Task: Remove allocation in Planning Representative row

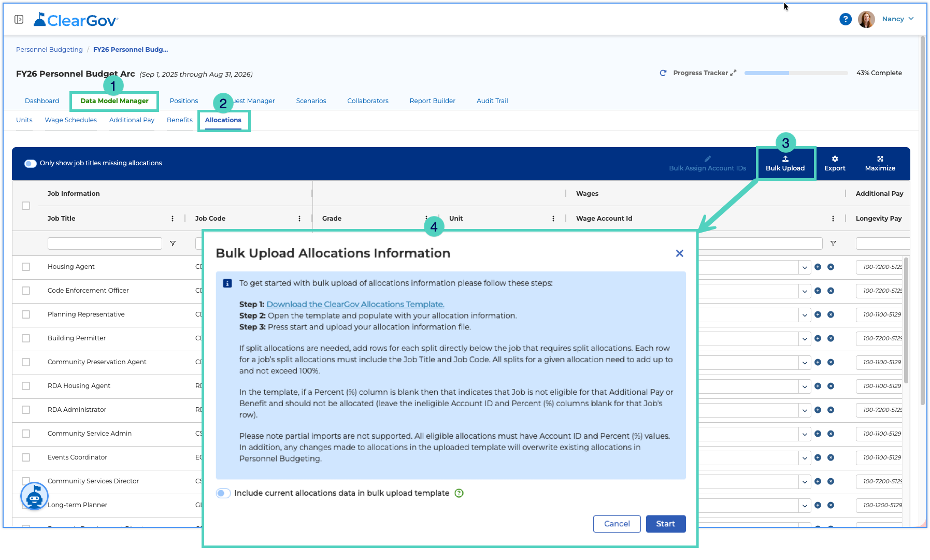Action: 831,314
